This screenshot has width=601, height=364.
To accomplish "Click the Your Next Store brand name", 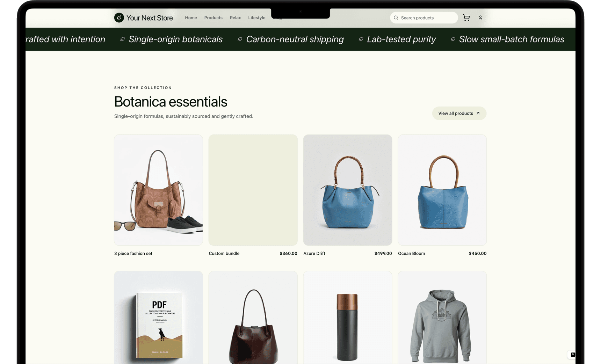I will [150, 18].
